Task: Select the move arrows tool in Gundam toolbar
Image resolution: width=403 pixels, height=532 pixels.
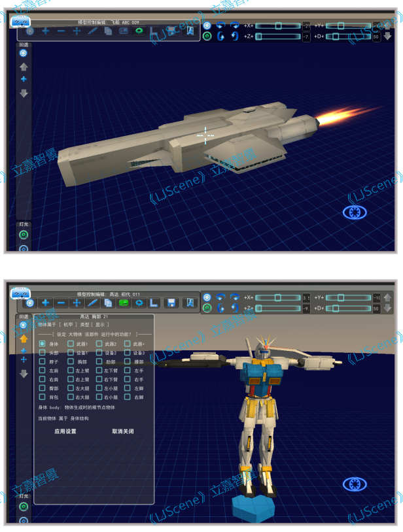Action: coord(77,303)
